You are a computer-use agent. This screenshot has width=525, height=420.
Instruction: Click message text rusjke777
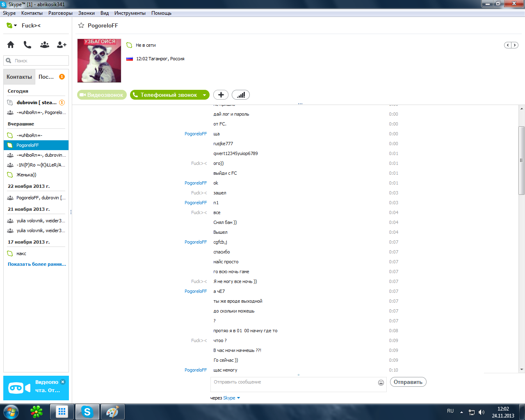223,144
